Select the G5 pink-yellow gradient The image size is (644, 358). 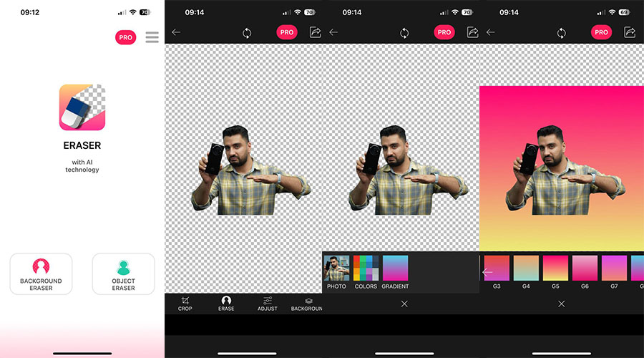click(x=555, y=268)
